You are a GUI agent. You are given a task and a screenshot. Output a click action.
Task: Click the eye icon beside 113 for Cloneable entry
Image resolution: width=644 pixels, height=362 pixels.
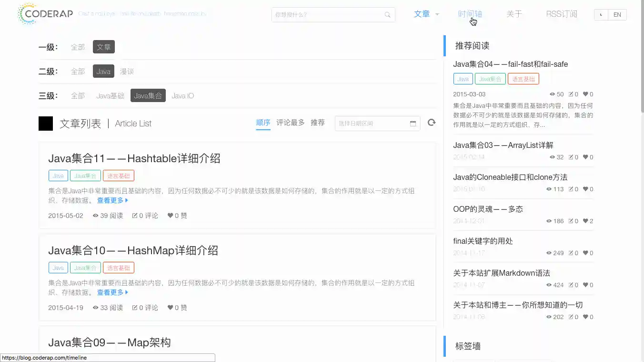pos(549,189)
